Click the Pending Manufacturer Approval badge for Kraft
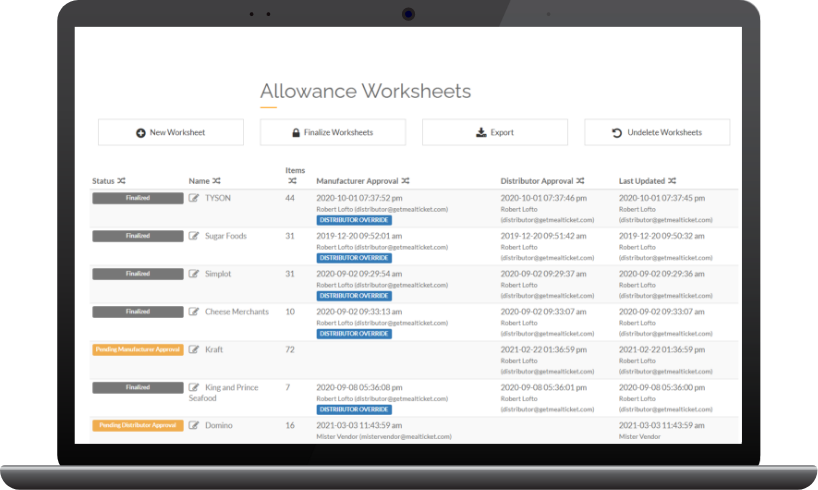This screenshot has height=490, width=818. (138, 349)
